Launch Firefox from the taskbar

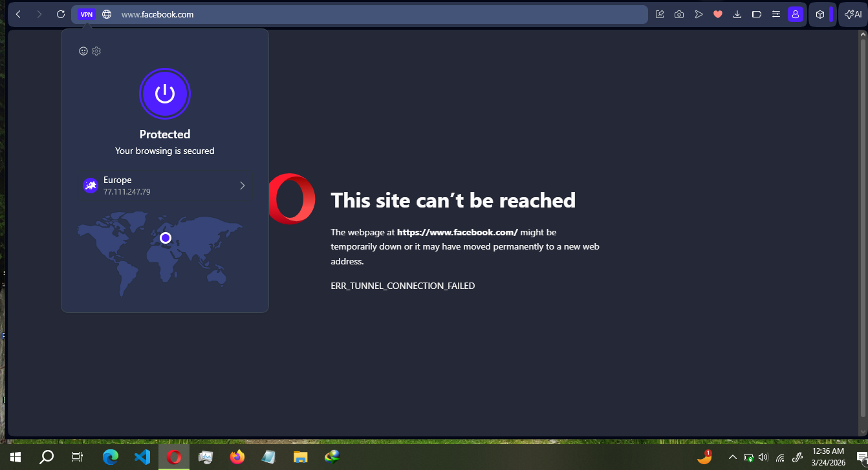(x=237, y=457)
